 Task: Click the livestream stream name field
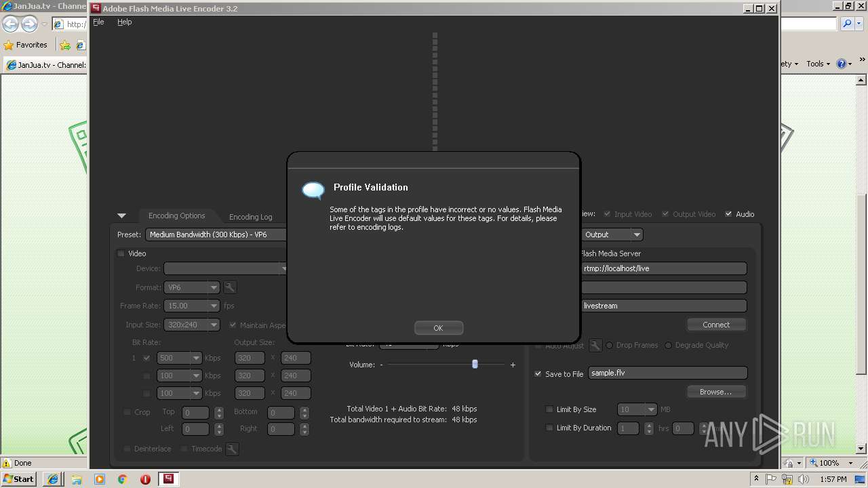tap(663, 306)
